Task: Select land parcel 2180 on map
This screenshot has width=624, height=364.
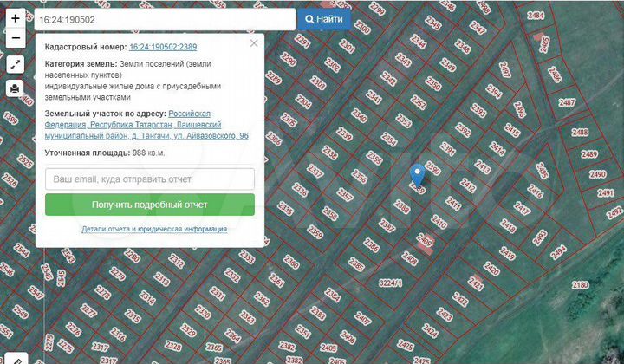Action: tap(580, 284)
